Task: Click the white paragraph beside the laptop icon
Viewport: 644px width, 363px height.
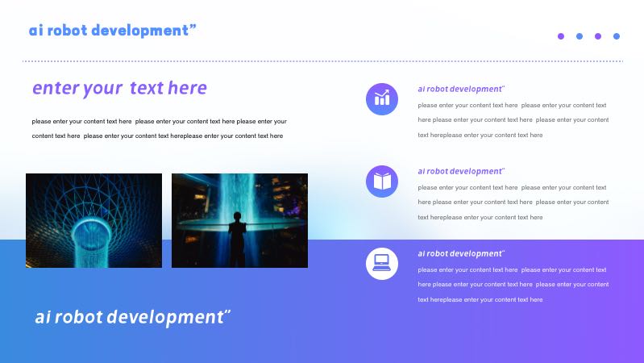Action: (513, 285)
